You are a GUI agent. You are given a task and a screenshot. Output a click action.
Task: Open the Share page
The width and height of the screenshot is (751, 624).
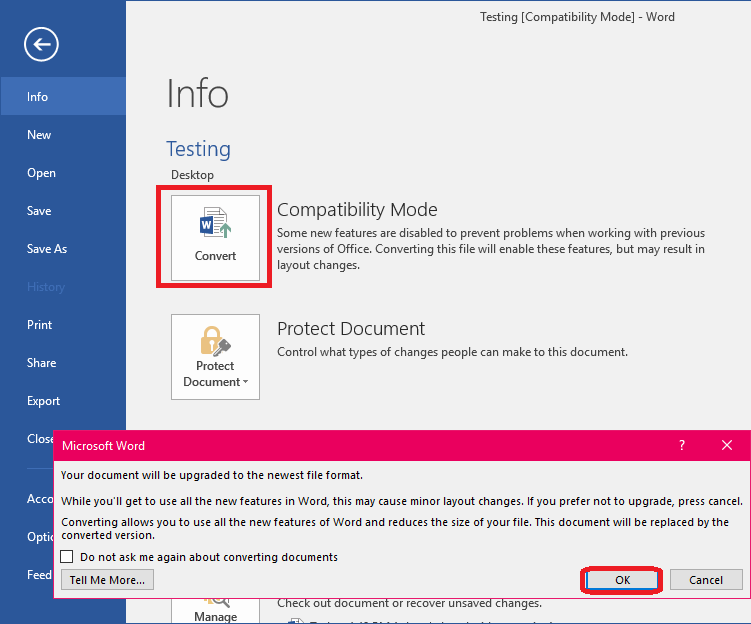pos(63,363)
